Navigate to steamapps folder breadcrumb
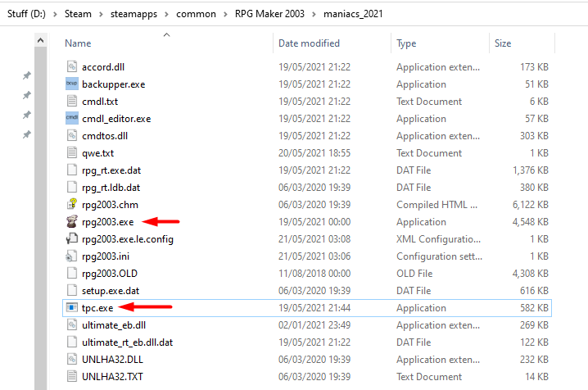 coord(133,14)
